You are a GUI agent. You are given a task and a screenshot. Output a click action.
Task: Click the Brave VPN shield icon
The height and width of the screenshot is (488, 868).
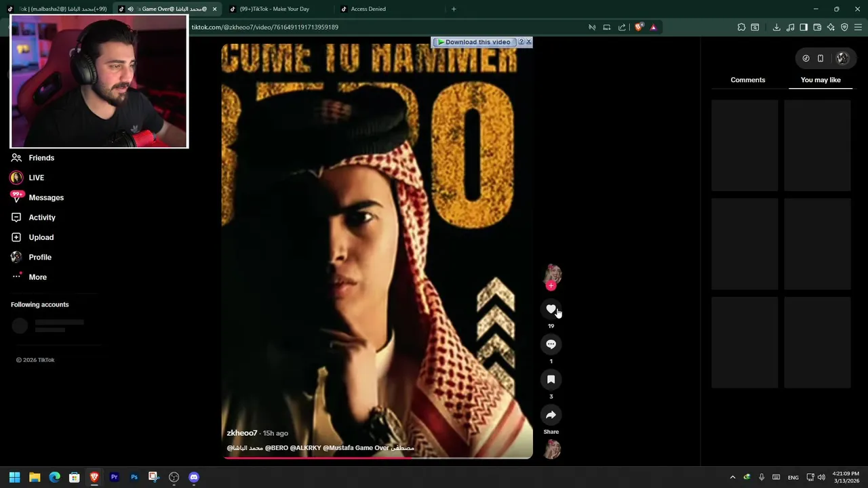pyautogui.click(x=844, y=27)
